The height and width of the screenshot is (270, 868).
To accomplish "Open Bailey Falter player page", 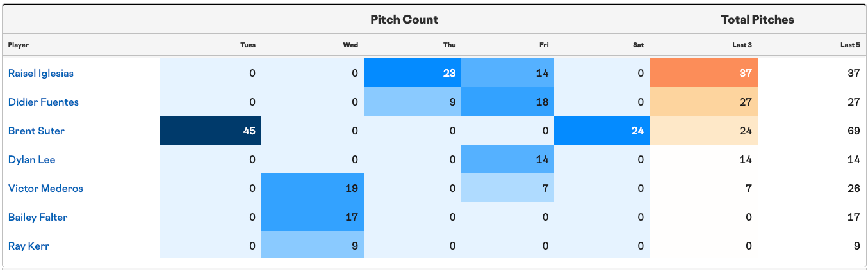I will [38, 217].
